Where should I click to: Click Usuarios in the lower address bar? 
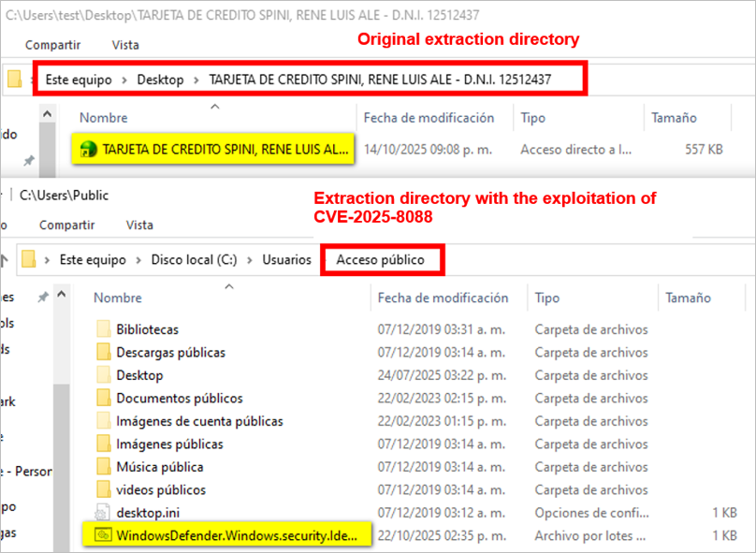click(286, 260)
